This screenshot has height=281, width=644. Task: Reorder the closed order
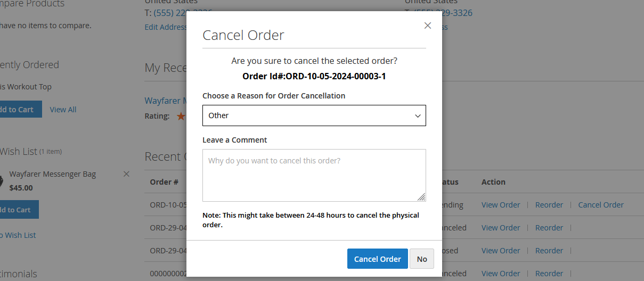pyautogui.click(x=549, y=251)
